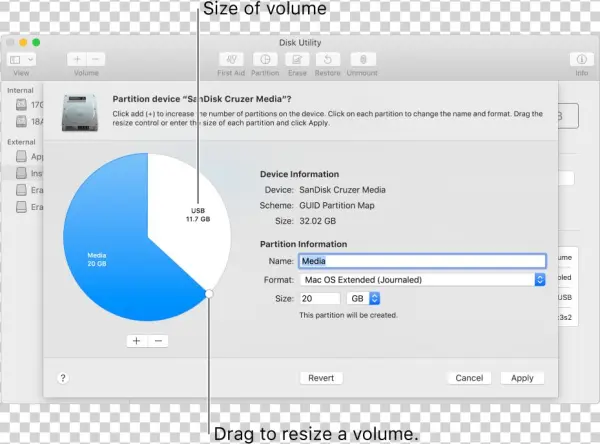This screenshot has width=600, height=444.
Task: Click the Revert button
Action: 321,378
